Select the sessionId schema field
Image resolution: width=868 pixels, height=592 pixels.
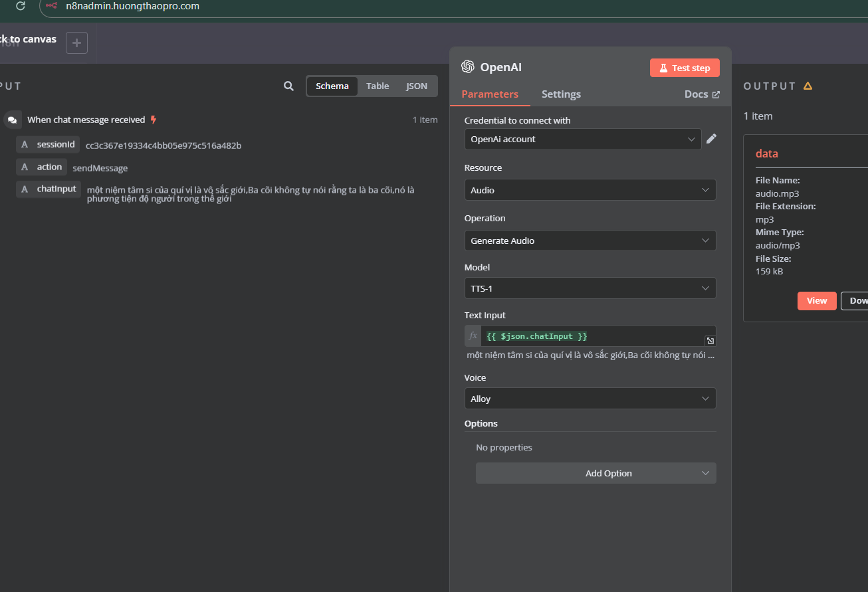[x=48, y=144]
